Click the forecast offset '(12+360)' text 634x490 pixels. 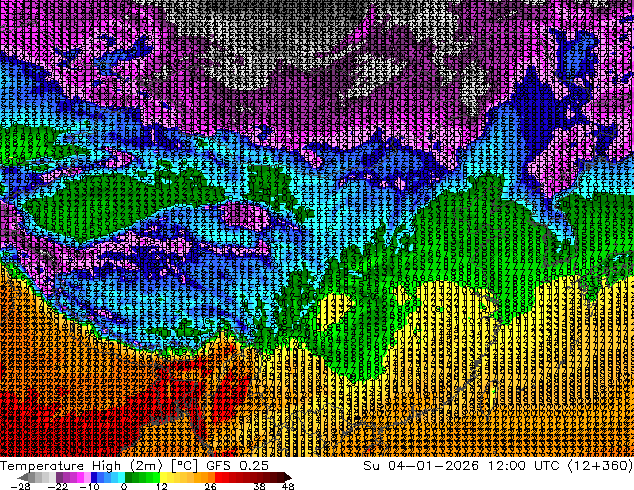pos(600,466)
